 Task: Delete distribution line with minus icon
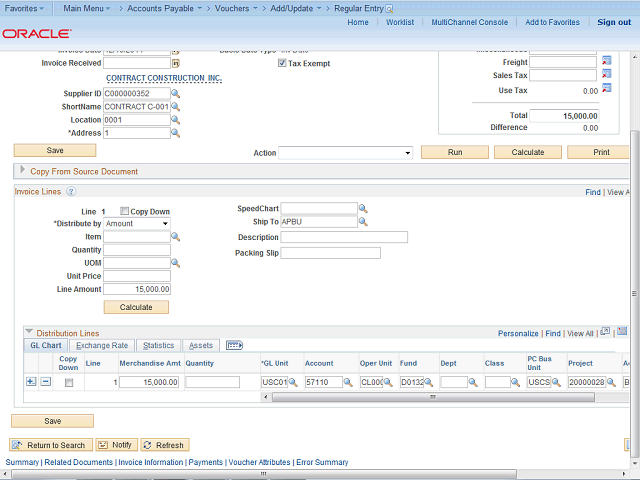point(45,382)
